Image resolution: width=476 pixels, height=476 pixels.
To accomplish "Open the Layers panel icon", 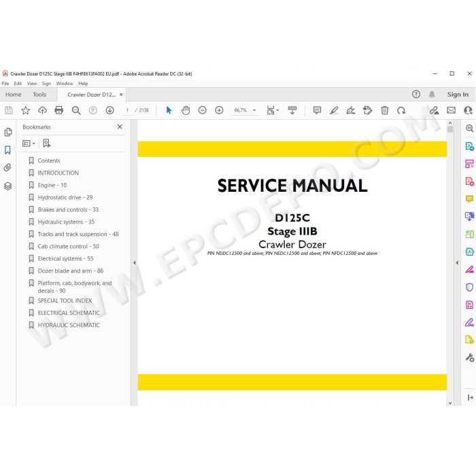I will pyautogui.click(x=8, y=186).
